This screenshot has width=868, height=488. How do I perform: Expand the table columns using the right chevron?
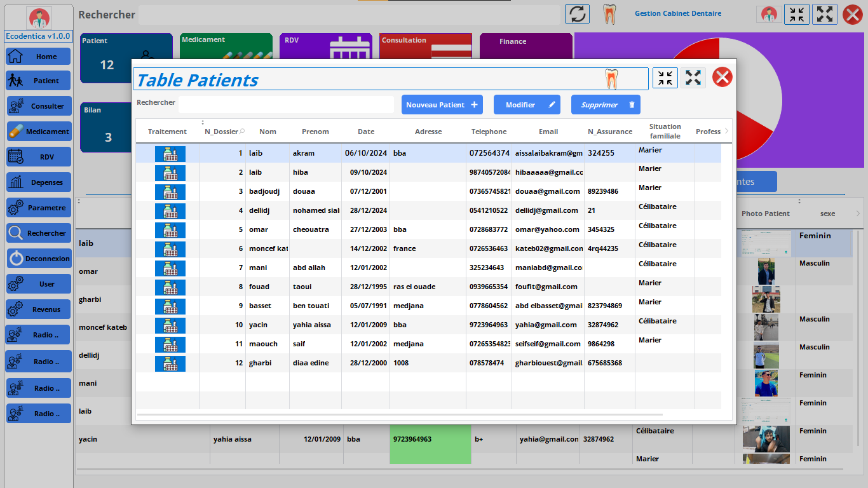(726, 131)
